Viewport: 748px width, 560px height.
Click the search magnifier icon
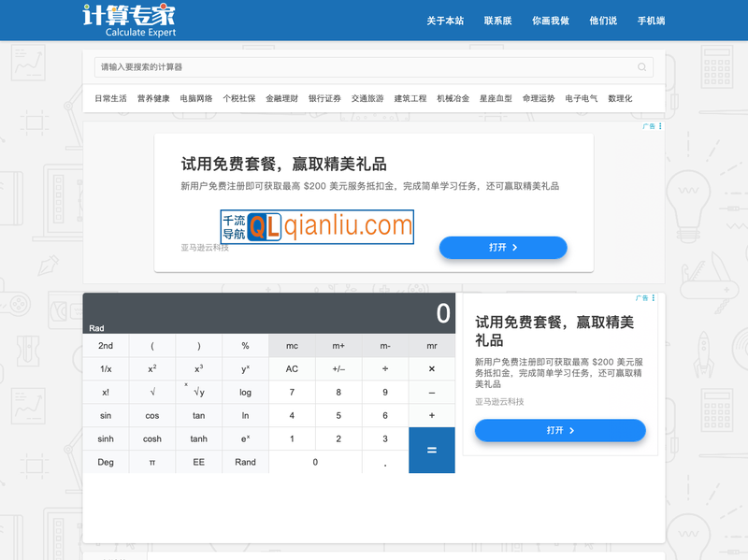point(640,67)
